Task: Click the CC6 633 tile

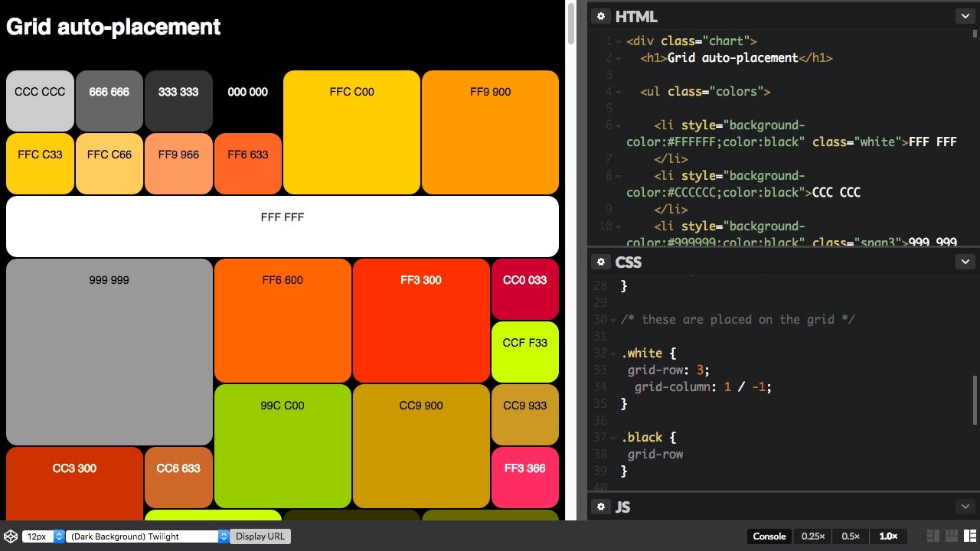Action: click(x=178, y=478)
